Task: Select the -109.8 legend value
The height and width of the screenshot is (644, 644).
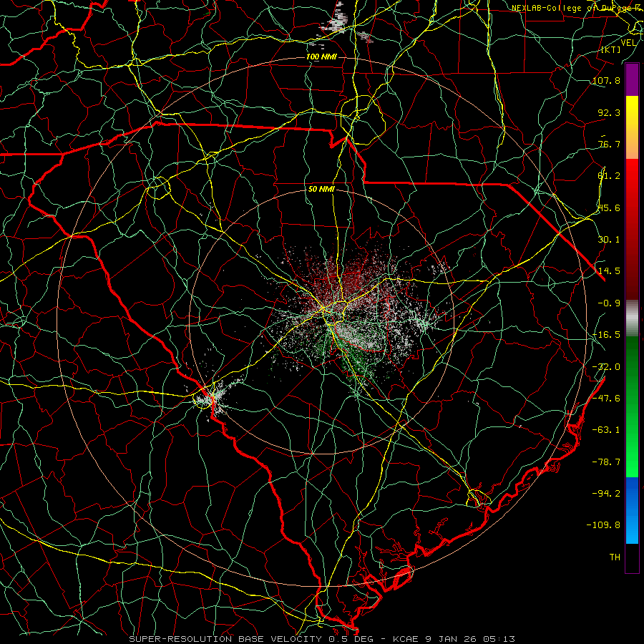Action: pyautogui.click(x=603, y=525)
